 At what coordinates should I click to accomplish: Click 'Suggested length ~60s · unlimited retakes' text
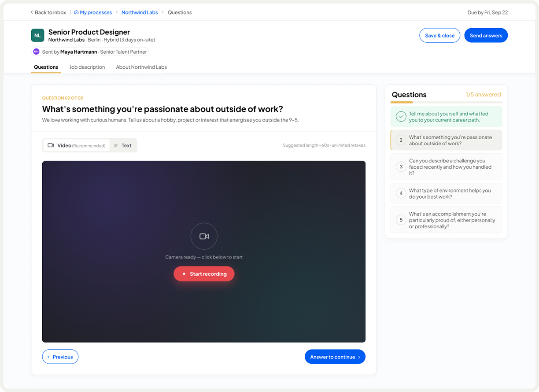click(324, 145)
